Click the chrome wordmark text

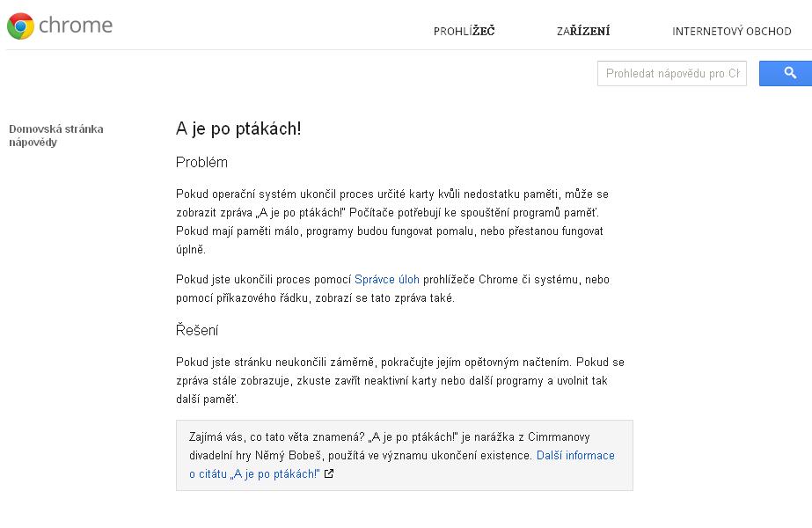(77, 26)
